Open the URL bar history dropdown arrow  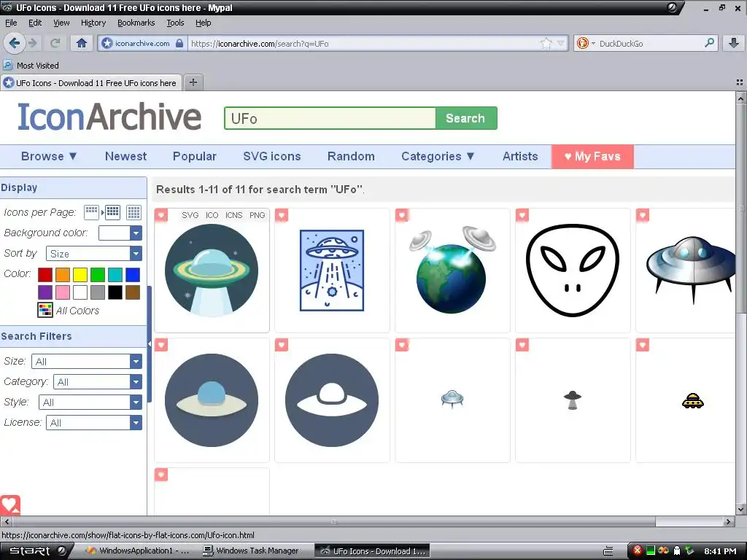[561, 43]
